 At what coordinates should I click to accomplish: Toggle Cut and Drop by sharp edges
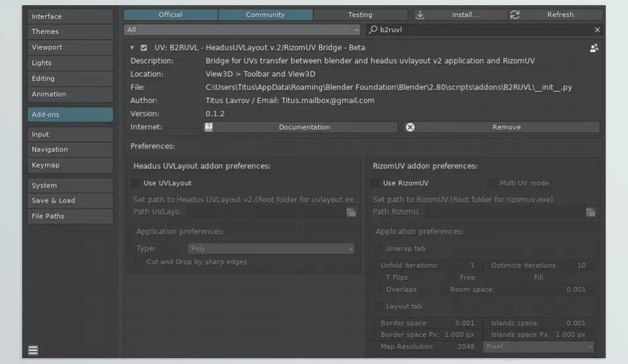click(x=139, y=262)
